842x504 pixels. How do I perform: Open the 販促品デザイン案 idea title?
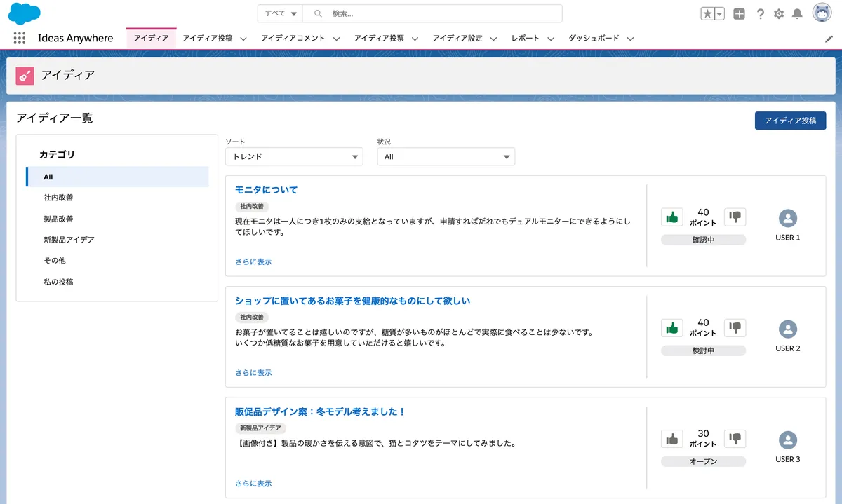coord(321,411)
